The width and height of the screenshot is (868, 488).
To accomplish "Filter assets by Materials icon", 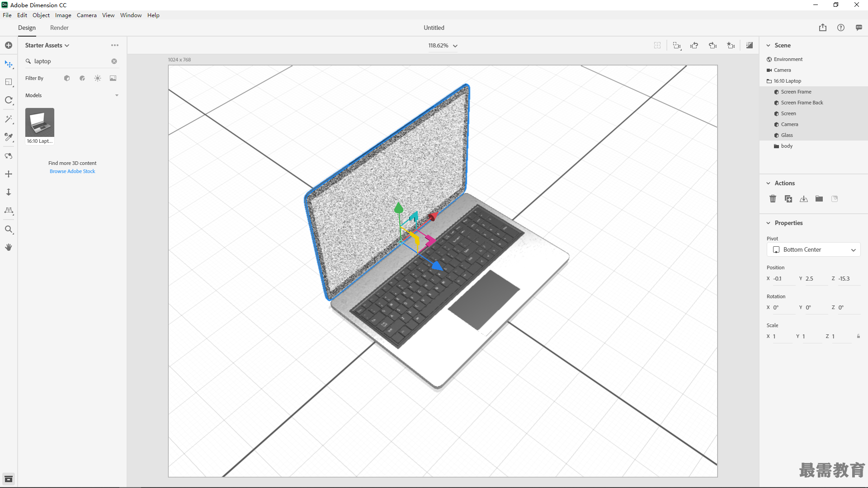I will click(x=82, y=78).
